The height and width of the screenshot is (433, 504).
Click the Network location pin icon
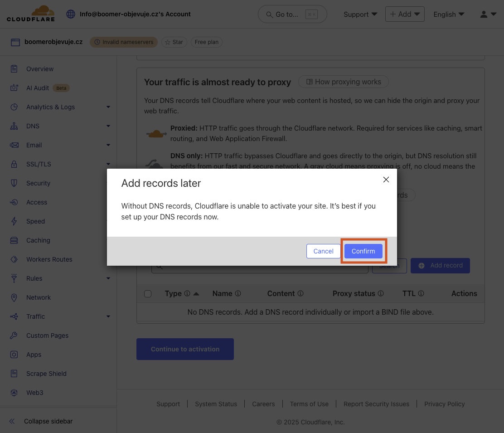(15, 297)
